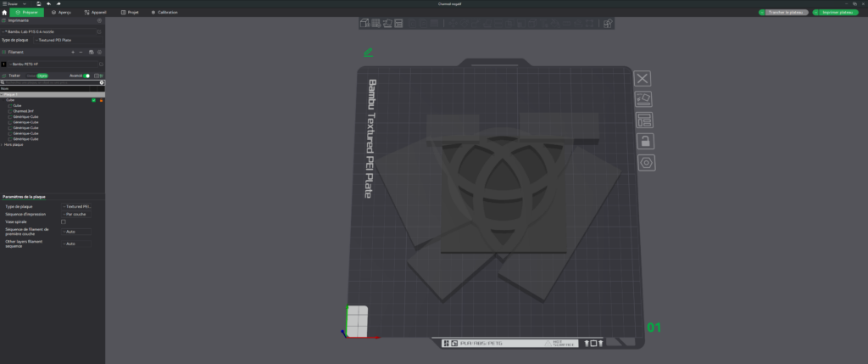The image size is (868, 364).
Task: Click the Add object cube icon
Action: (364, 23)
